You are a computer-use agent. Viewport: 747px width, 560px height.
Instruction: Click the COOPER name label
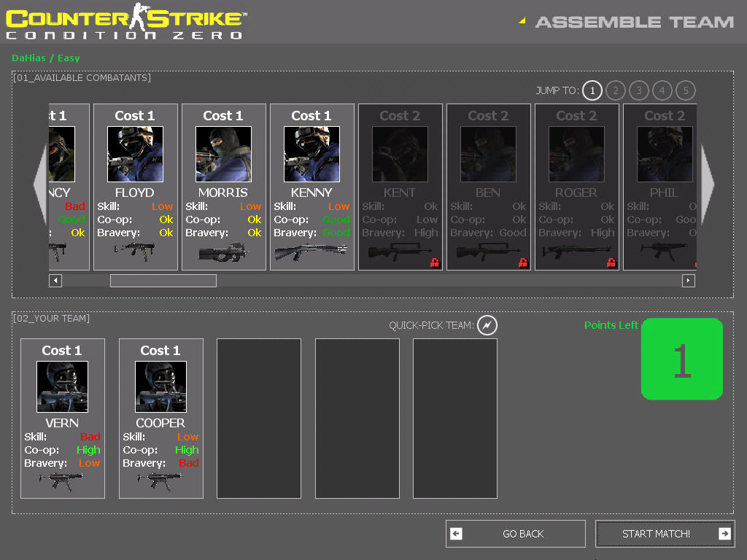(x=160, y=424)
